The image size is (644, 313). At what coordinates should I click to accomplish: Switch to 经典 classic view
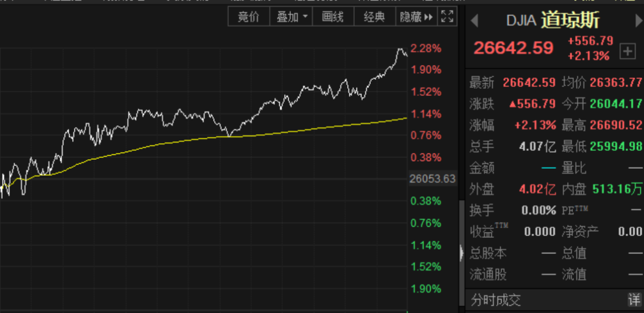[374, 17]
